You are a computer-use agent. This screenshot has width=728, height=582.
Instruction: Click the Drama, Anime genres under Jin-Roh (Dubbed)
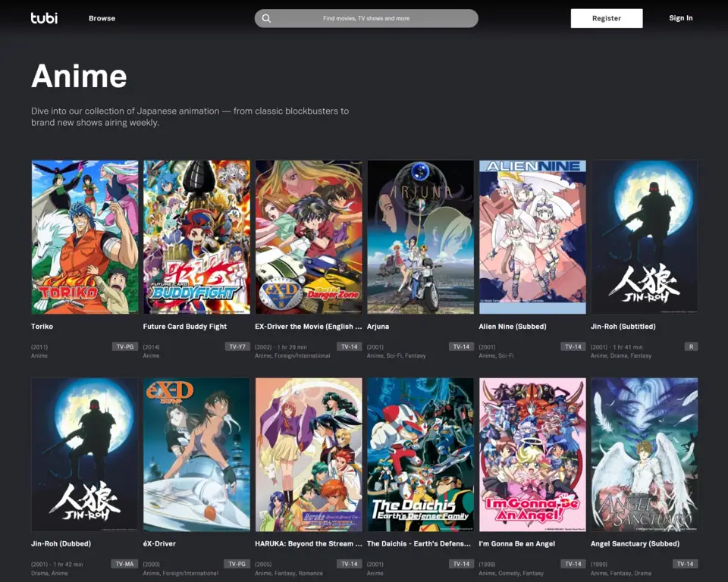tap(49, 573)
